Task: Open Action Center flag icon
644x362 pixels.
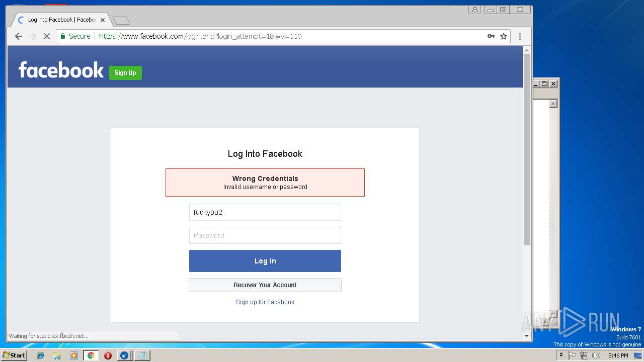Action: (572, 355)
